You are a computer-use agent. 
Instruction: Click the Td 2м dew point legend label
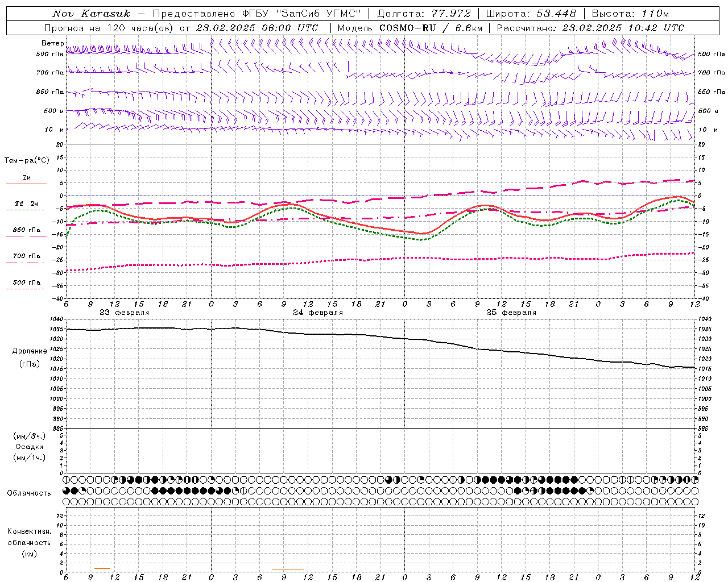[27, 203]
